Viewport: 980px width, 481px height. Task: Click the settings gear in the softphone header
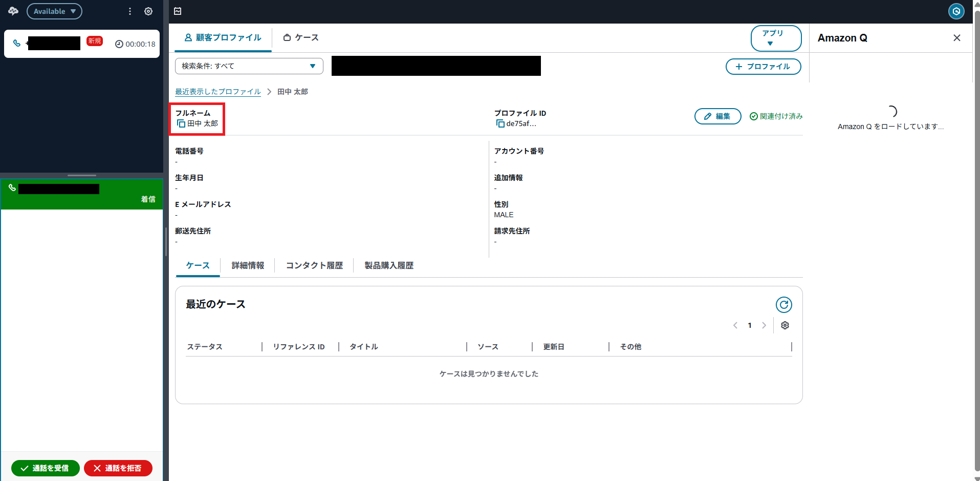tap(148, 11)
